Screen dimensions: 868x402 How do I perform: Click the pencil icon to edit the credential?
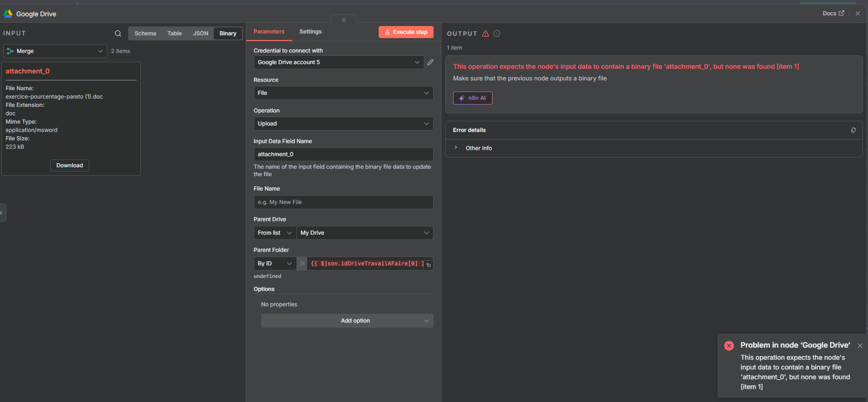click(430, 62)
